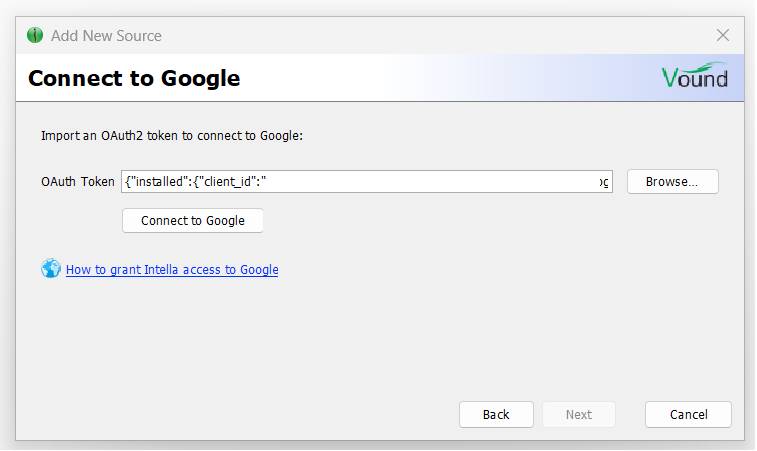This screenshot has height=451, width=757.
Task: Place cursor in the "installed" token text
Action: [x=159, y=182]
